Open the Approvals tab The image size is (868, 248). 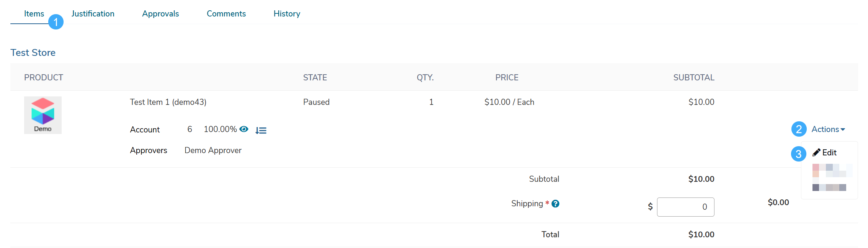160,14
